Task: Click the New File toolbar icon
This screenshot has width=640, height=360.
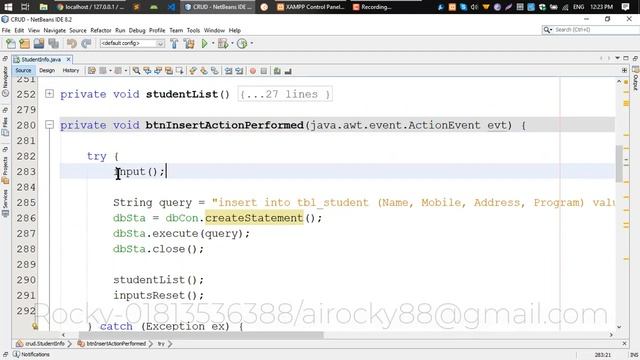Action: [11, 43]
